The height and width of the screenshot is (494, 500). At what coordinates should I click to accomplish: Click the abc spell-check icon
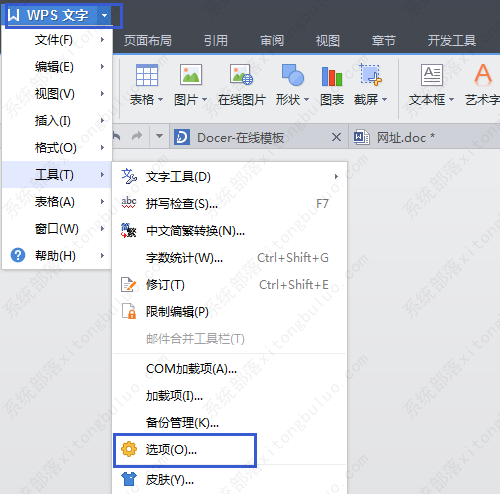[129, 203]
